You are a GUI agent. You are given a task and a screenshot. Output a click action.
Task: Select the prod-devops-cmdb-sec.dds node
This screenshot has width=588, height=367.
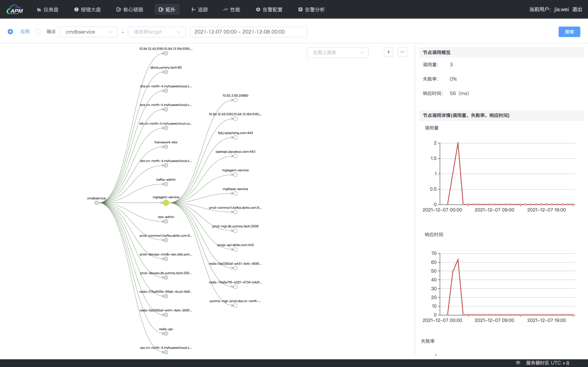point(166,259)
